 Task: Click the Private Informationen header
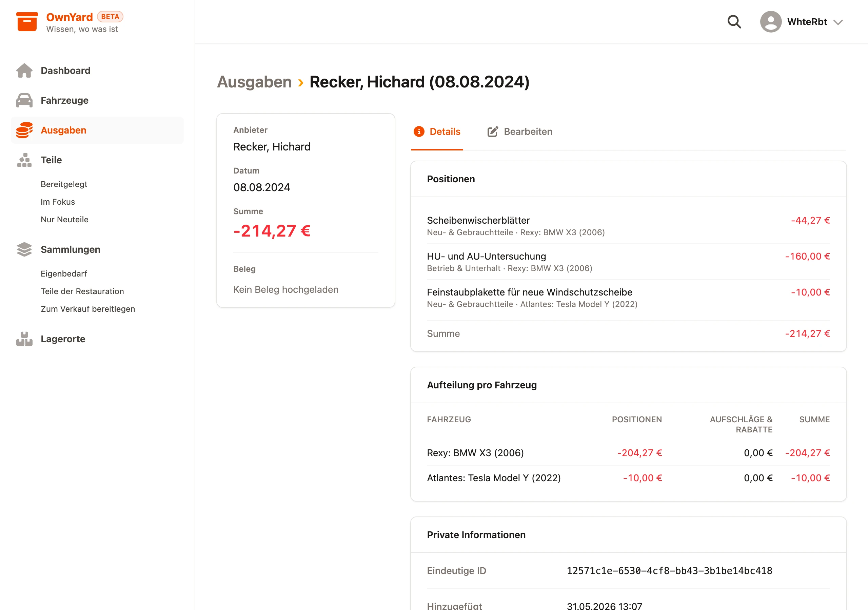476,535
